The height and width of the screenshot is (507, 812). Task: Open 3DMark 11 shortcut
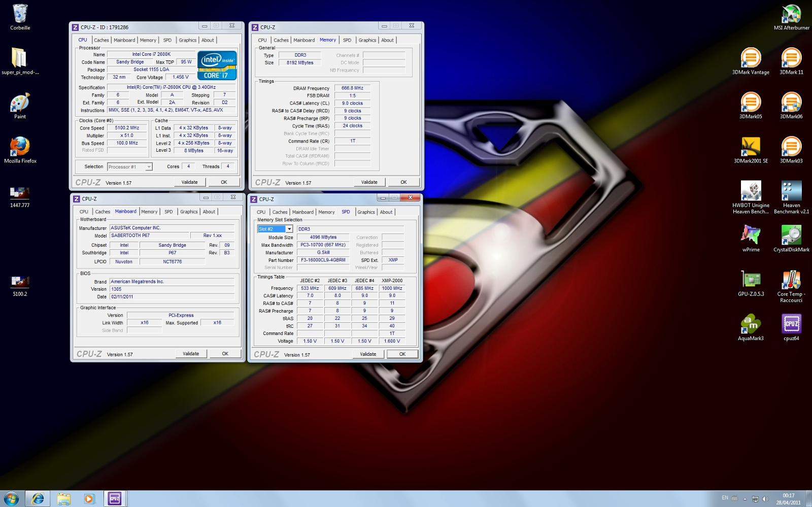(791, 61)
